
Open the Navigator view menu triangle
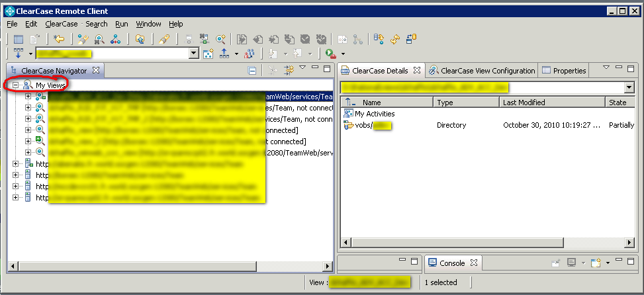pyautogui.click(x=302, y=68)
